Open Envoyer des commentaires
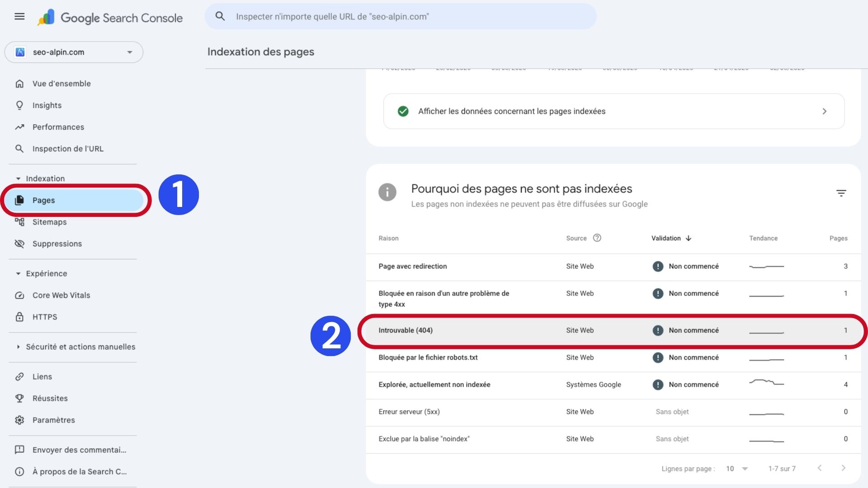Image resolution: width=868 pixels, height=488 pixels. pos(80,450)
